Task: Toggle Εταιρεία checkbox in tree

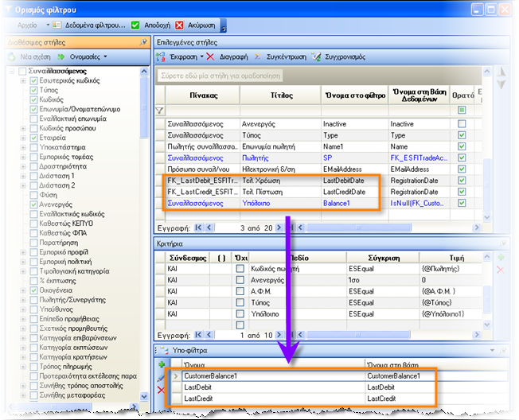Action: tap(33, 138)
